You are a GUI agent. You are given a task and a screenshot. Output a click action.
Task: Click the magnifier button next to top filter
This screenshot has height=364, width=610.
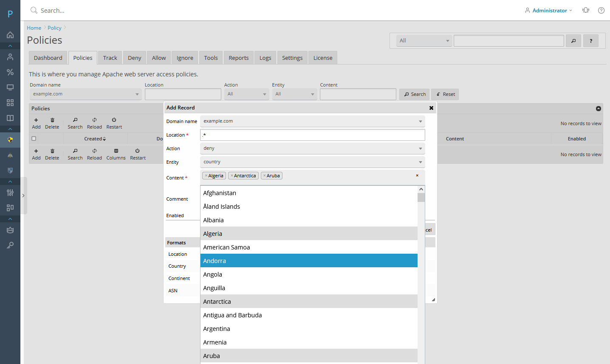[573, 41]
